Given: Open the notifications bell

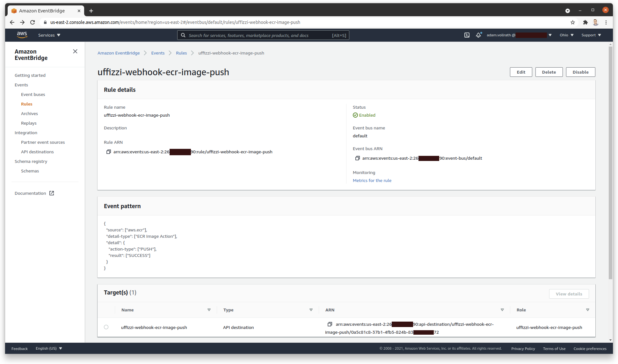Looking at the screenshot, I should [x=478, y=35].
